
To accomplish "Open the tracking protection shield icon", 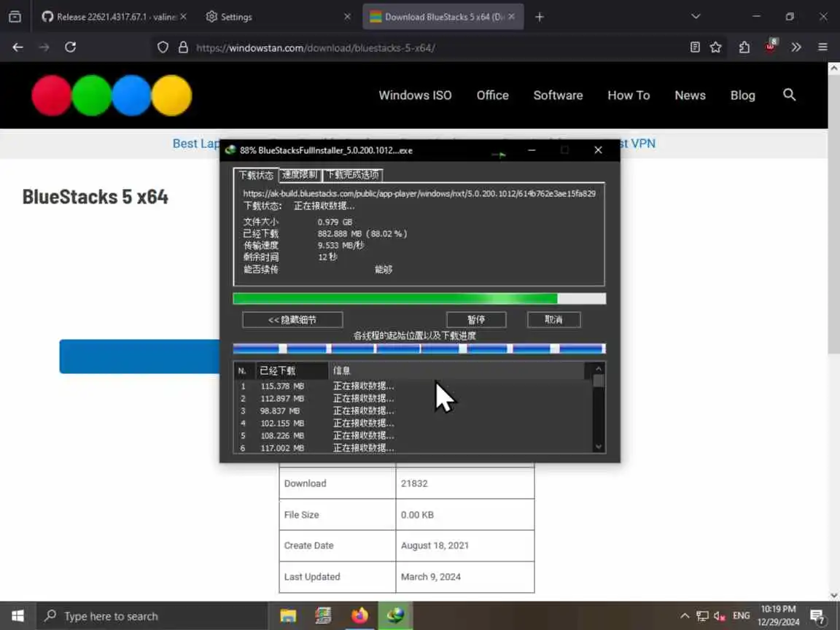I will click(x=163, y=47).
